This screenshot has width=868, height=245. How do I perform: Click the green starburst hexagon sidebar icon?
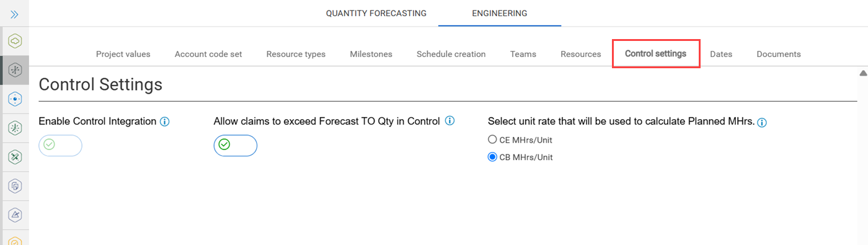pyautogui.click(x=15, y=128)
